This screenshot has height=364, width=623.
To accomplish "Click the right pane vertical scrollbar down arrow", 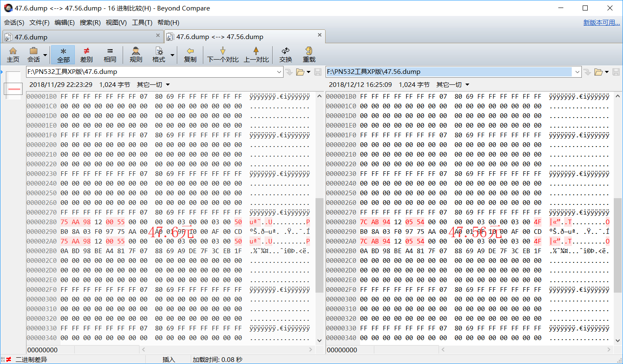I will tap(618, 340).
